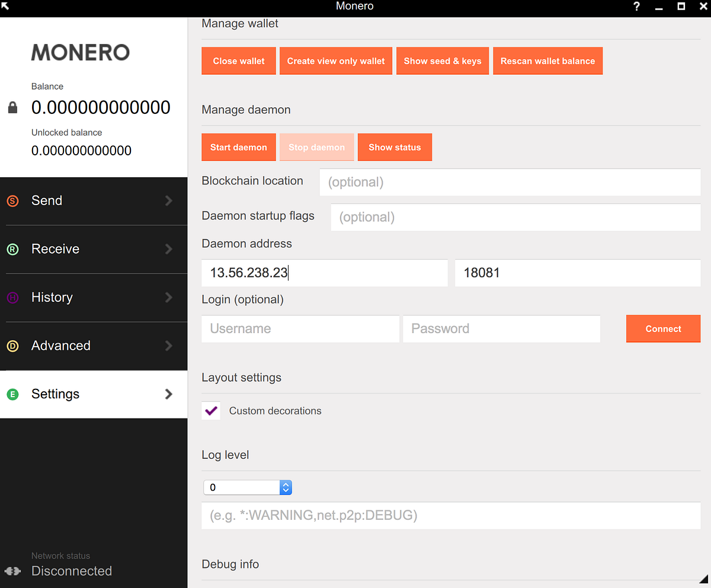Start the daemon

point(239,147)
